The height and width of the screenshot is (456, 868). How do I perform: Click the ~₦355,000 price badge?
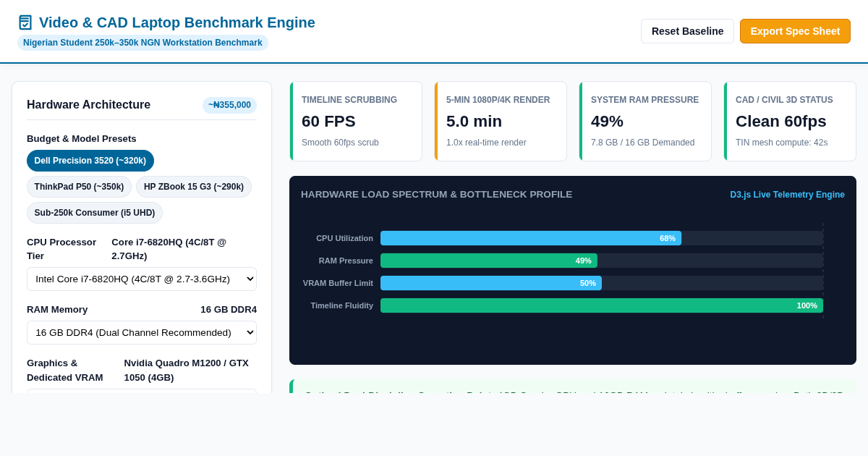[x=229, y=105]
